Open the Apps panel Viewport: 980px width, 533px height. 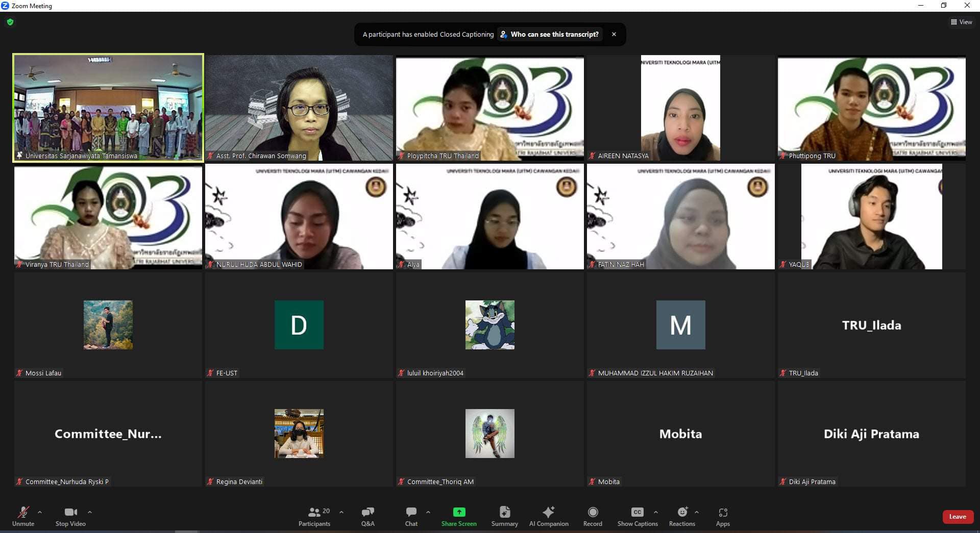click(723, 516)
